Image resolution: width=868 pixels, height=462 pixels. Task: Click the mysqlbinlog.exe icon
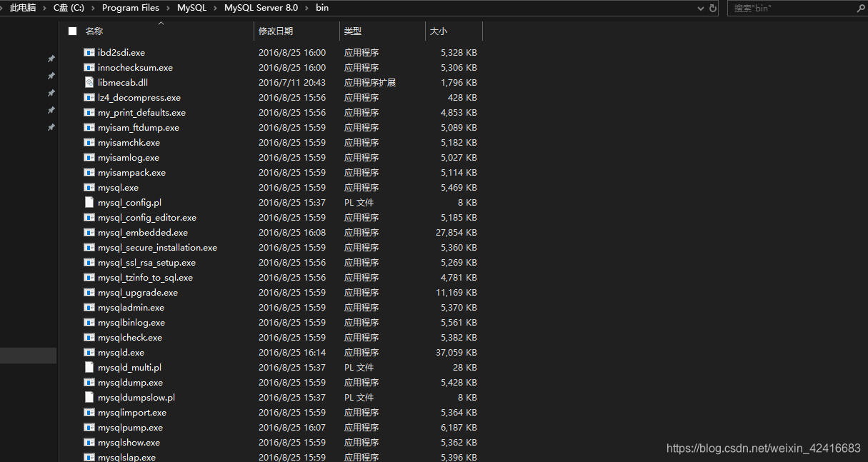pyautogui.click(x=89, y=322)
